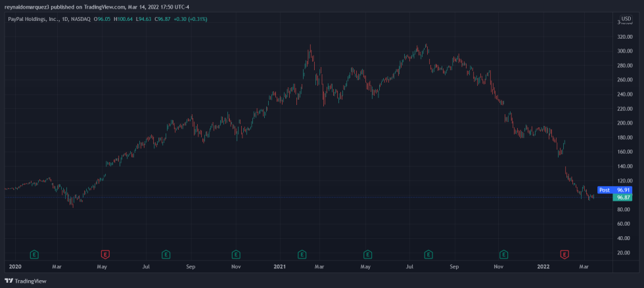644x288 pixels.
Task: Select the green earnings icon near Nov 2021
Action: tap(503, 253)
